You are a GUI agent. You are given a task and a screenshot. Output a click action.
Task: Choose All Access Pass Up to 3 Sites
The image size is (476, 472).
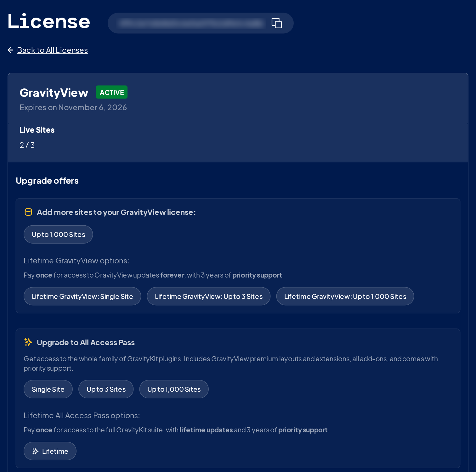[x=106, y=389]
